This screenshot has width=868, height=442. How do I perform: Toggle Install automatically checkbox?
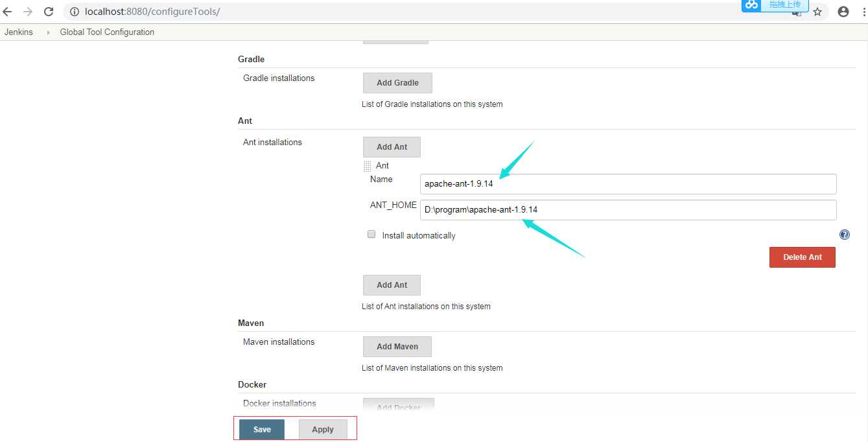tap(371, 235)
